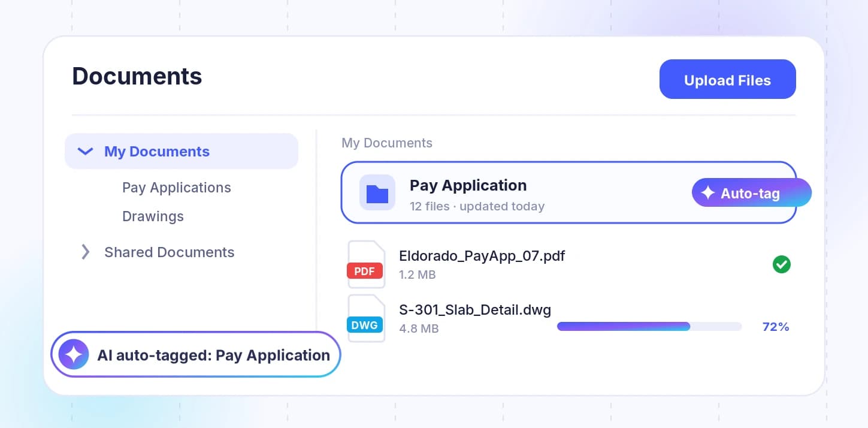
Task: Click the 4.8 MB file size
Action: (x=419, y=329)
